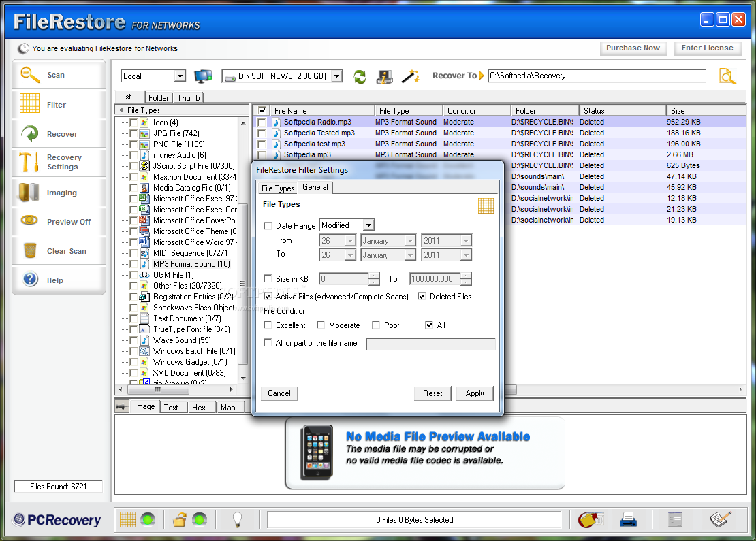Click the grid icon in Filter Settings dialog
756x541 pixels.
coord(486,206)
